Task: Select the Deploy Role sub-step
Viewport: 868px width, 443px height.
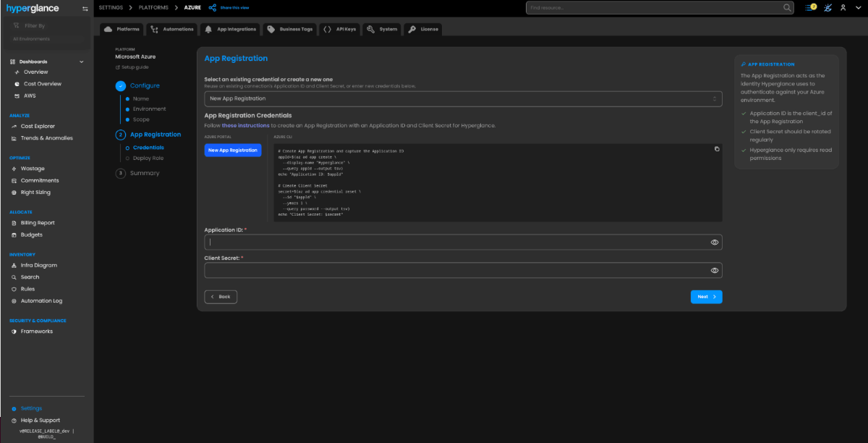Action: tap(148, 158)
